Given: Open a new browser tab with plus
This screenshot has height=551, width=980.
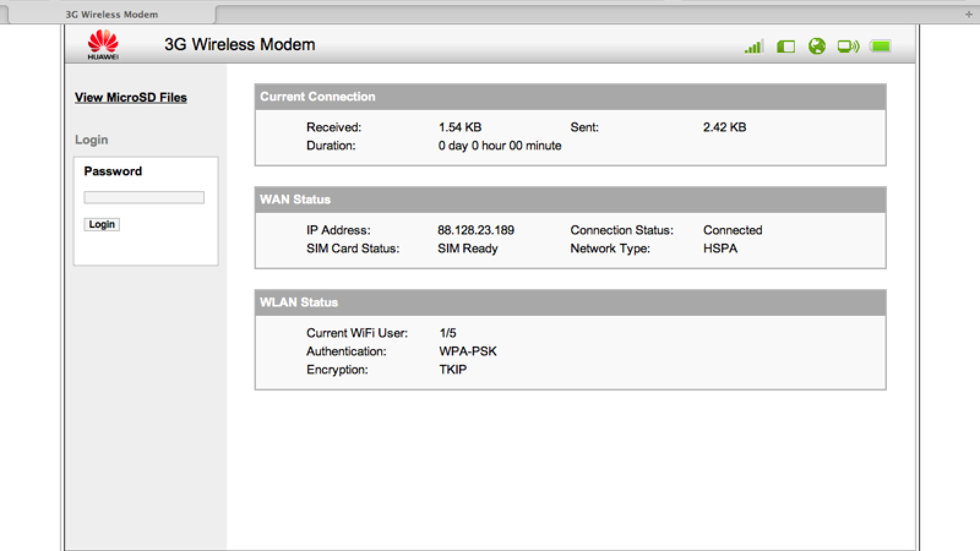Looking at the screenshot, I should coord(968,14).
